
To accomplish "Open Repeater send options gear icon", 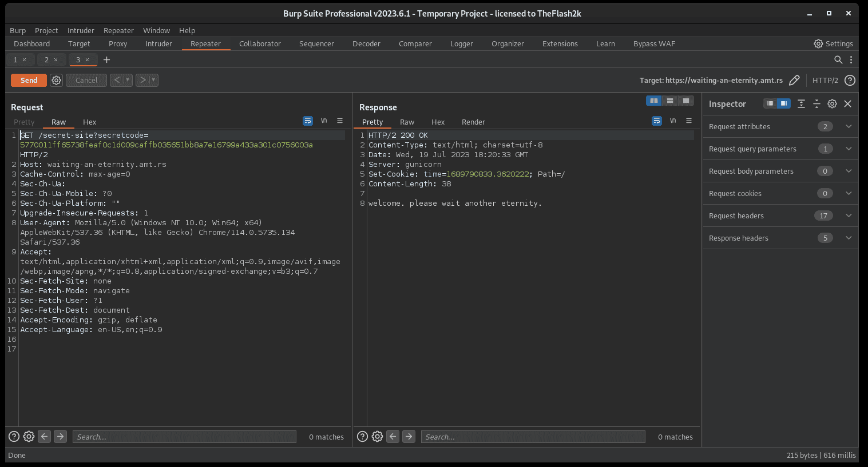I will 56,81.
